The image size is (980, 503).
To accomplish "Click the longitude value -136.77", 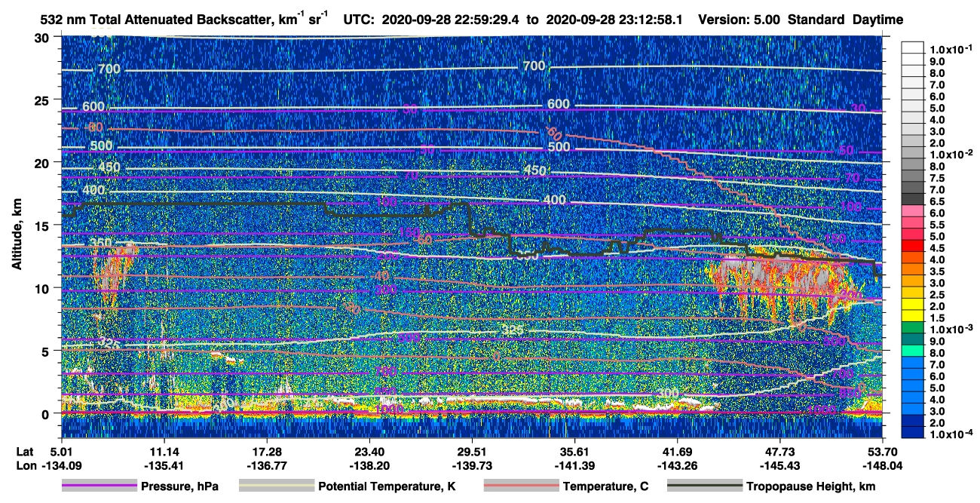I will click(x=266, y=465).
